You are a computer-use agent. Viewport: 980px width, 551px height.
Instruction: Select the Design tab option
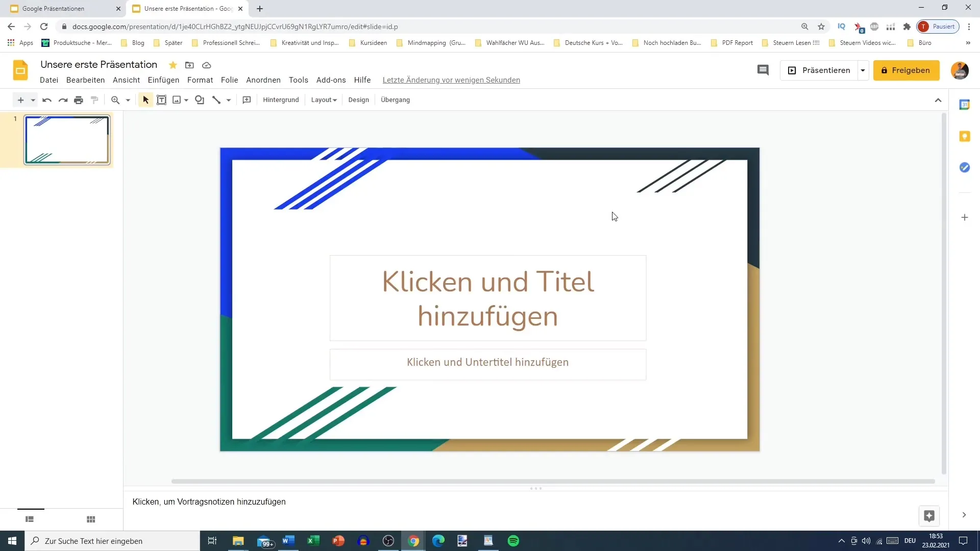pos(358,99)
